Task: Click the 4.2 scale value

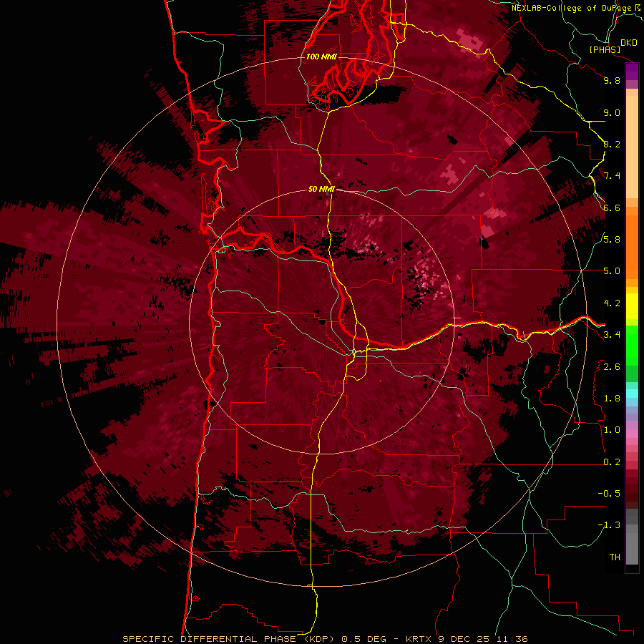Action: tap(612, 303)
